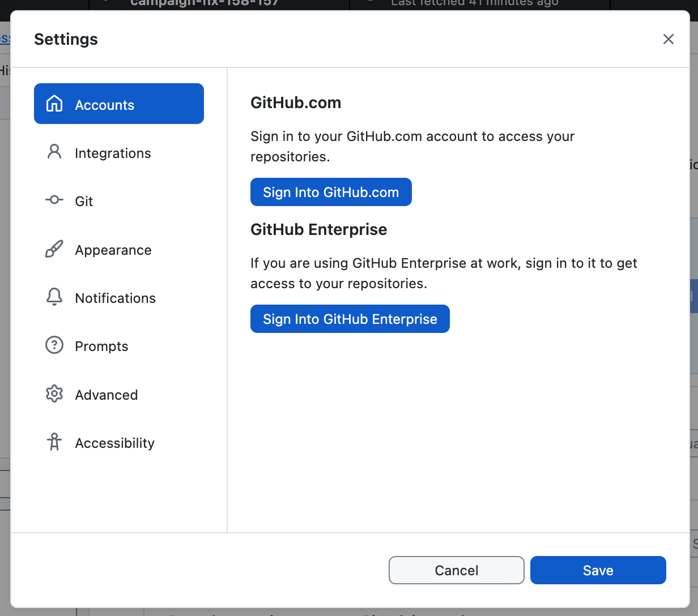The image size is (698, 616).
Task: Cancel the settings dialog
Action: [x=456, y=570]
